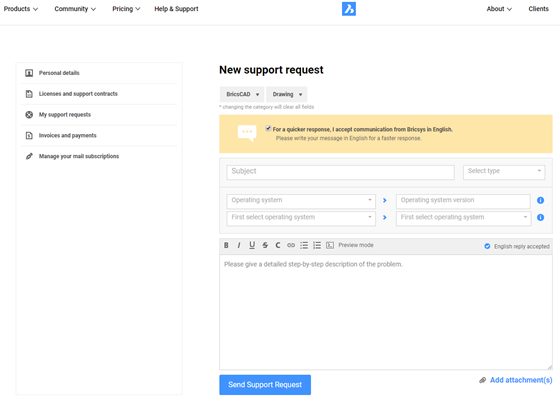The width and height of the screenshot is (560, 396).
Task: Open Invoices and payments
Action: click(68, 136)
